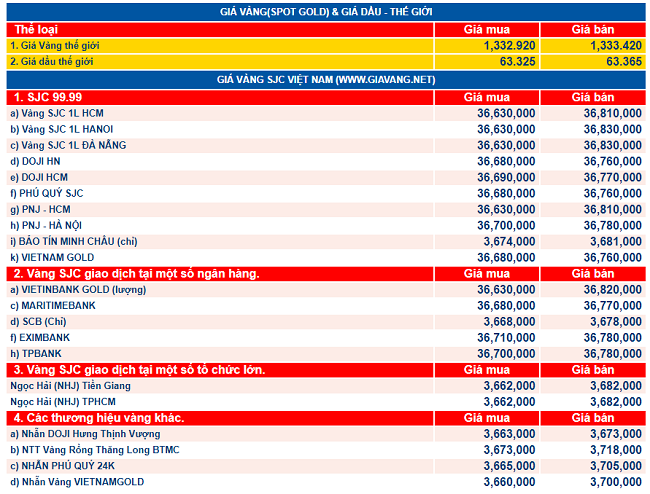This screenshot has width=650, height=494.
Task: Click the SJC 99.99 section header
Action: point(48,97)
